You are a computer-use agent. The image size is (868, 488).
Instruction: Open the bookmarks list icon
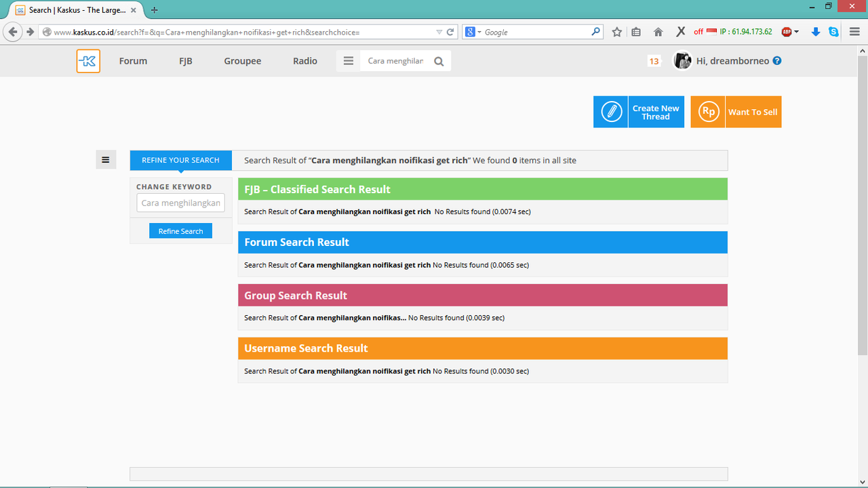pyautogui.click(x=636, y=32)
